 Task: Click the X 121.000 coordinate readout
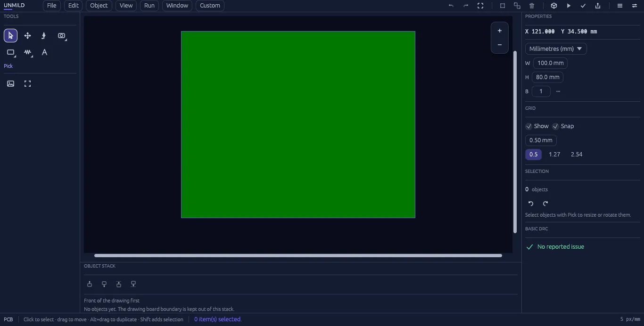(x=540, y=32)
